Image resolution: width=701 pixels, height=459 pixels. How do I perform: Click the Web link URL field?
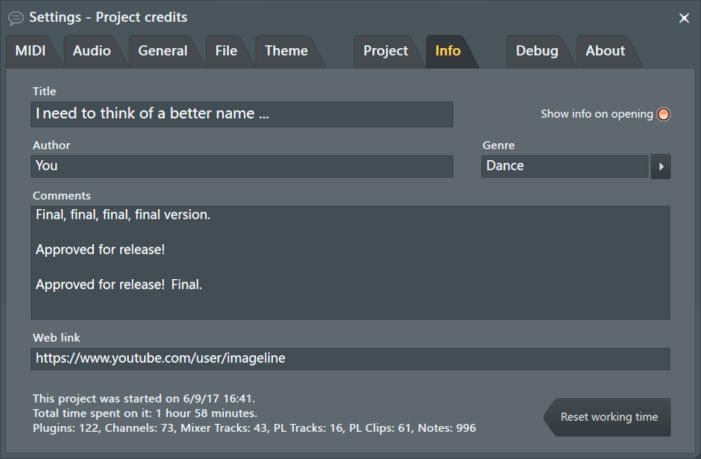coord(350,358)
